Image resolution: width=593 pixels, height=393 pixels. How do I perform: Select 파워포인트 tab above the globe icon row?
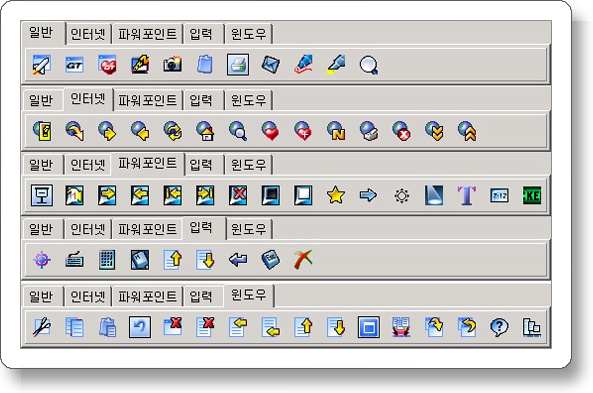click(x=147, y=100)
